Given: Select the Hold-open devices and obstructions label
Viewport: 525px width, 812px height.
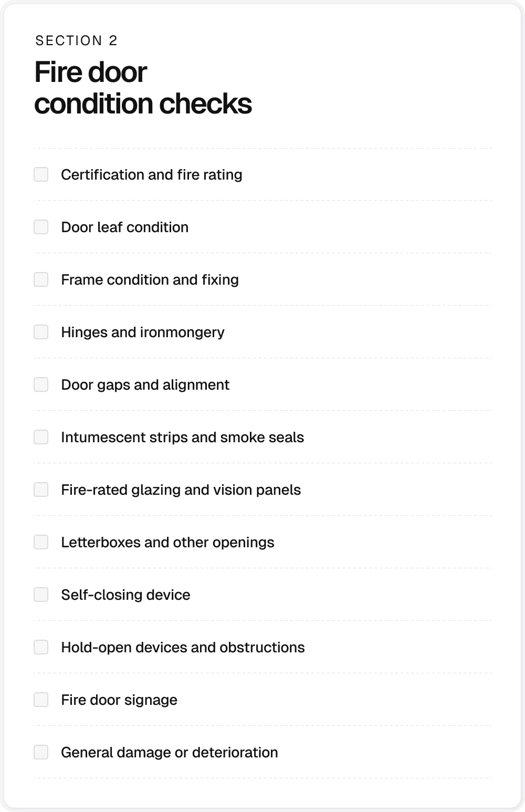Looking at the screenshot, I should pyautogui.click(x=183, y=647).
